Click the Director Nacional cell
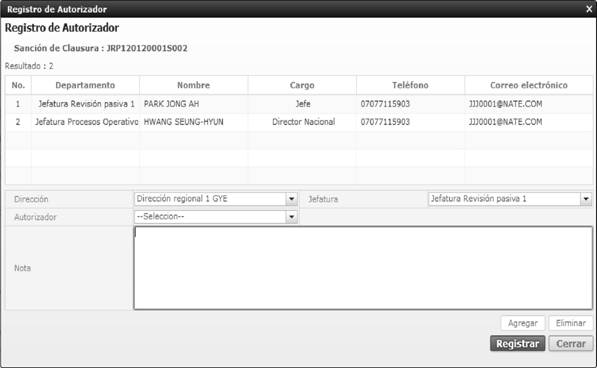Viewport: 597px width, 368px height. coord(303,122)
